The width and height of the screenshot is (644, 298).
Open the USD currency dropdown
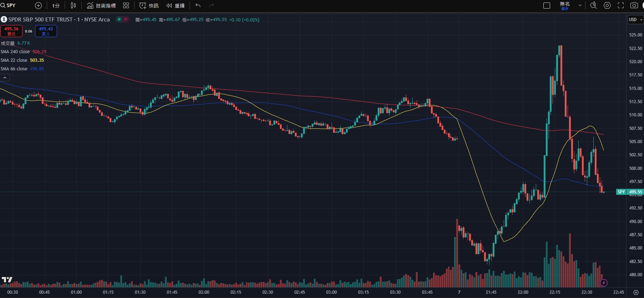pyautogui.click(x=635, y=20)
